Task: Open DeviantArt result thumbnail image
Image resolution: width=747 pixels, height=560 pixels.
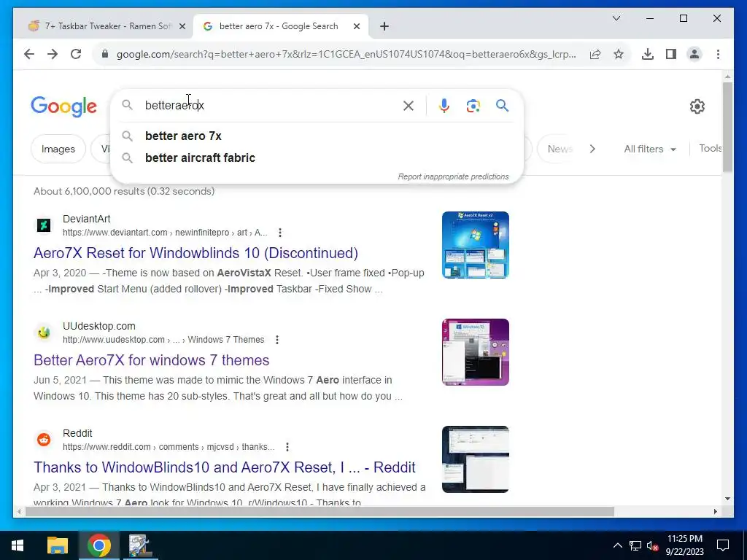Action: [x=476, y=245]
